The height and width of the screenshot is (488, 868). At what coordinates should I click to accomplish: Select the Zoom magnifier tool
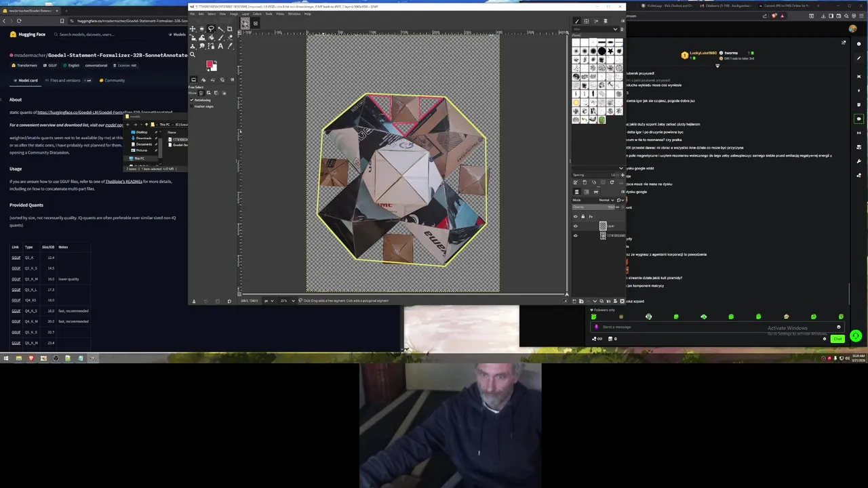click(193, 55)
